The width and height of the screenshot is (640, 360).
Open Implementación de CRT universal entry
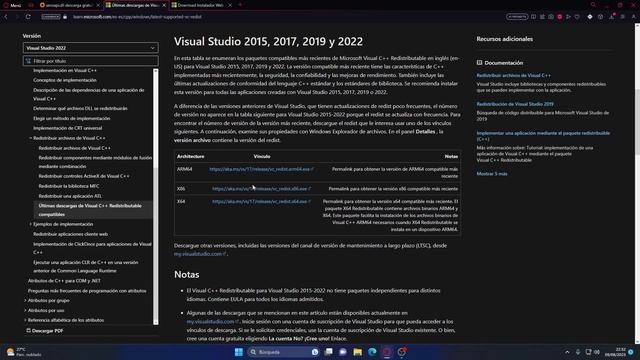point(68,128)
